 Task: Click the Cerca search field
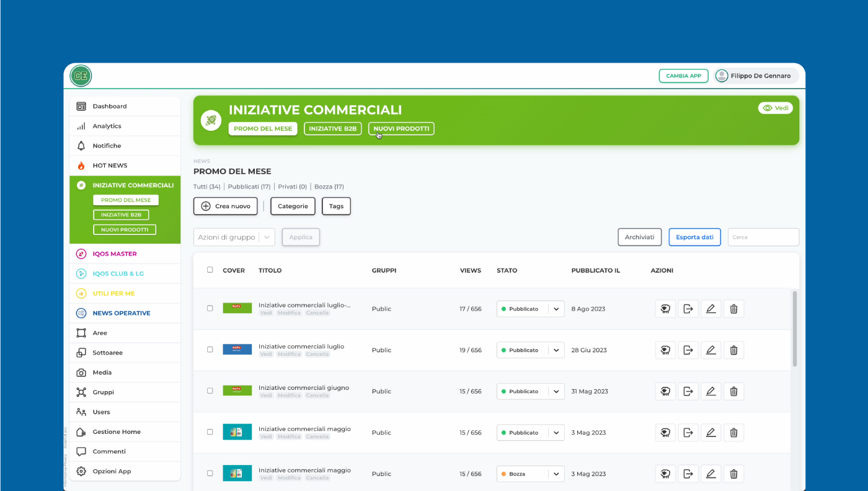[x=763, y=237]
